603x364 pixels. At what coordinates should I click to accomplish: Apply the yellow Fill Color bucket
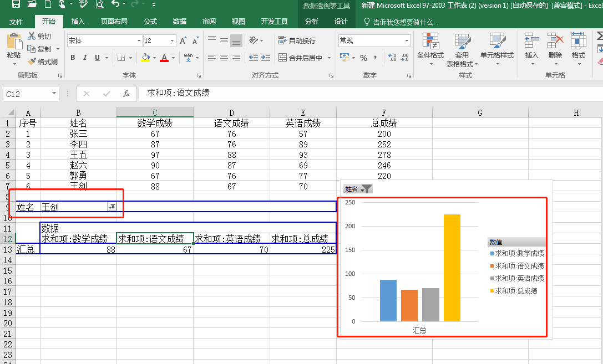coord(145,58)
